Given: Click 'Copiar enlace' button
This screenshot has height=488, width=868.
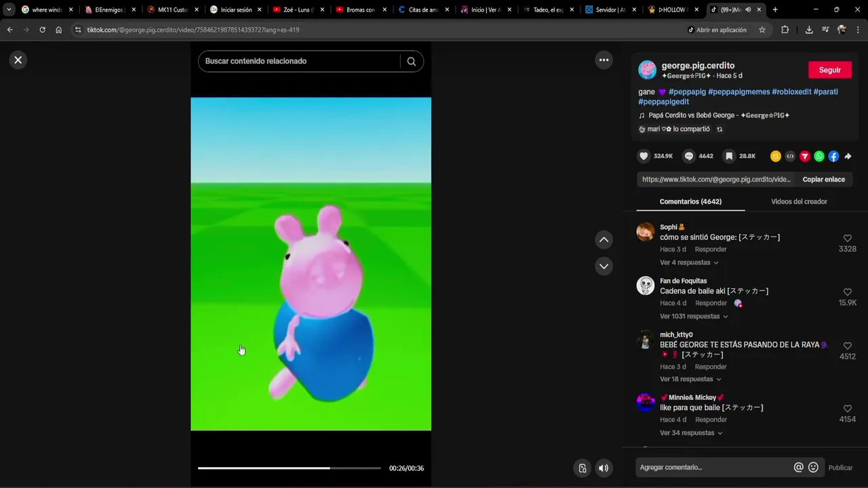Looking at the screenshot, I should point(824,179).
